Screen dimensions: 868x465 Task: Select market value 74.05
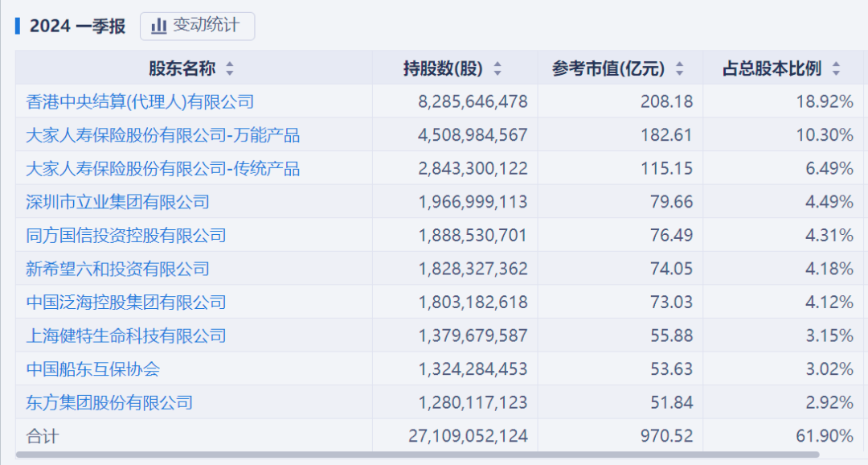click(x=671, y=269)
